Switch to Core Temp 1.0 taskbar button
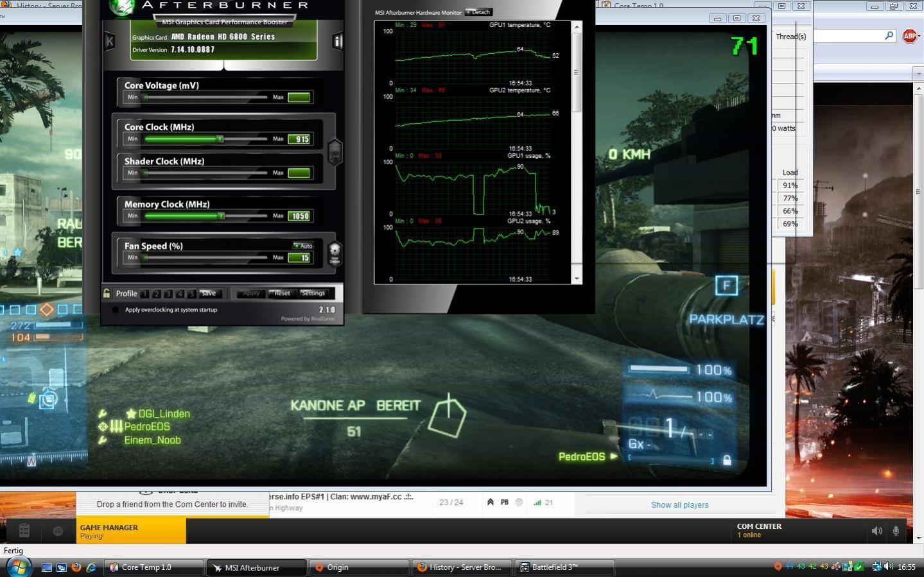This screenshot has width=924, height=577. coord(154,567)
